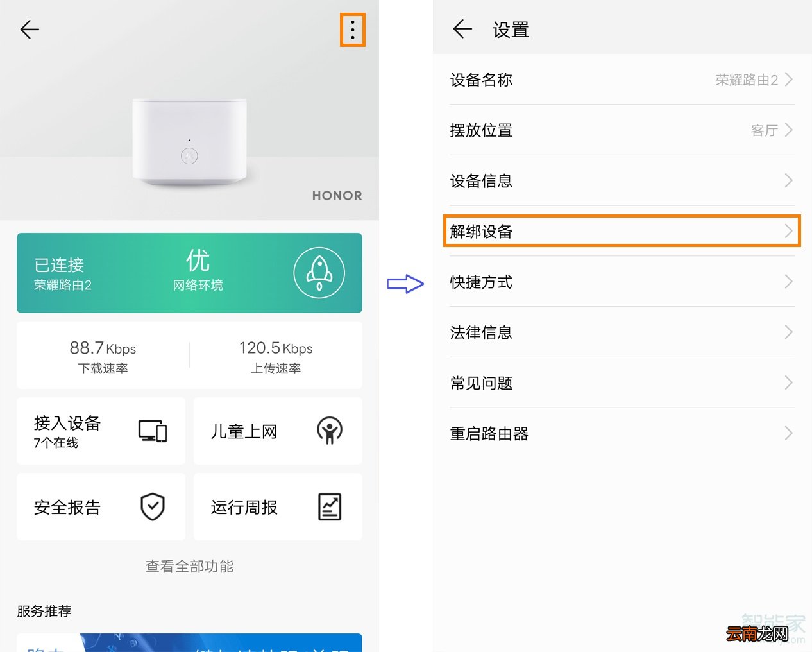Open 快捷方式 setting
Viewport: 812px width, 652px height.
[x=622, y=282]
